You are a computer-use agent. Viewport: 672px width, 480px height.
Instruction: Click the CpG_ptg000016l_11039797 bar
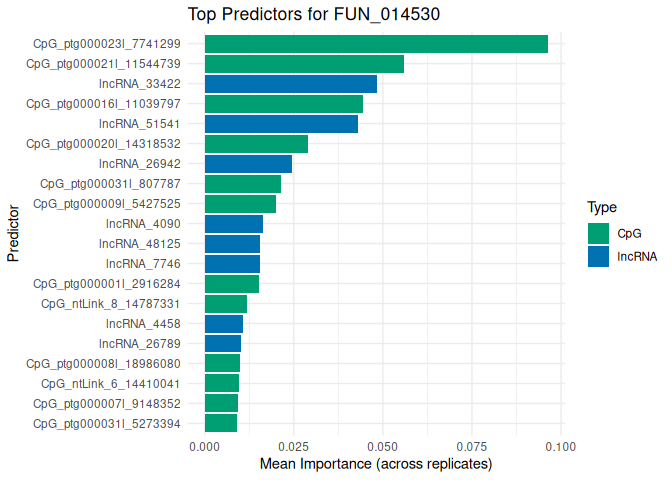(283, 104)
